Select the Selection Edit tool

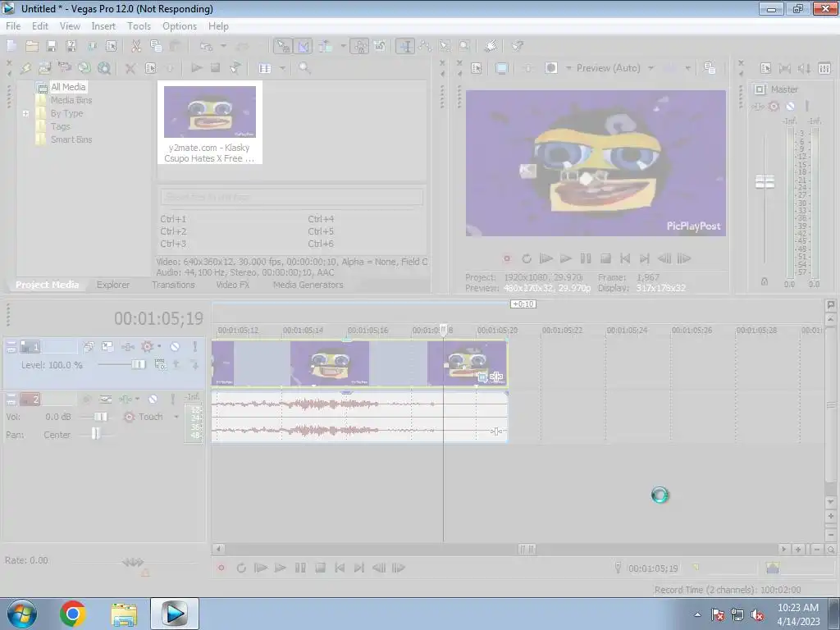click(x=445, y=46)
